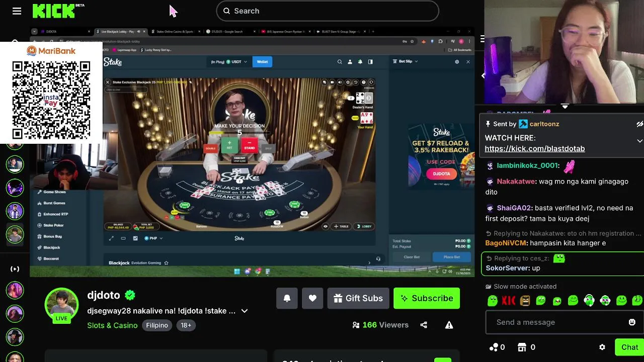The image size is (644, 362).
Task: Click the Gift Subs button
Action: point(358,298)
